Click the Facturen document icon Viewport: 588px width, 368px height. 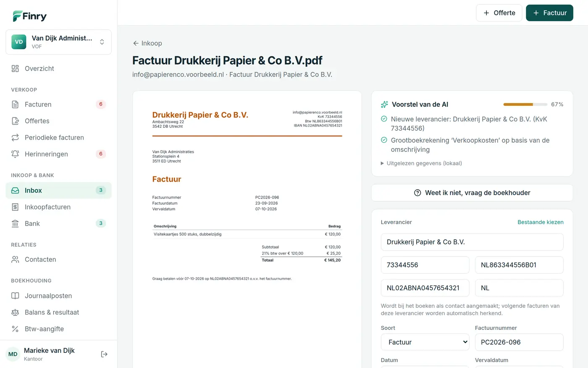[x=15, y=104]
